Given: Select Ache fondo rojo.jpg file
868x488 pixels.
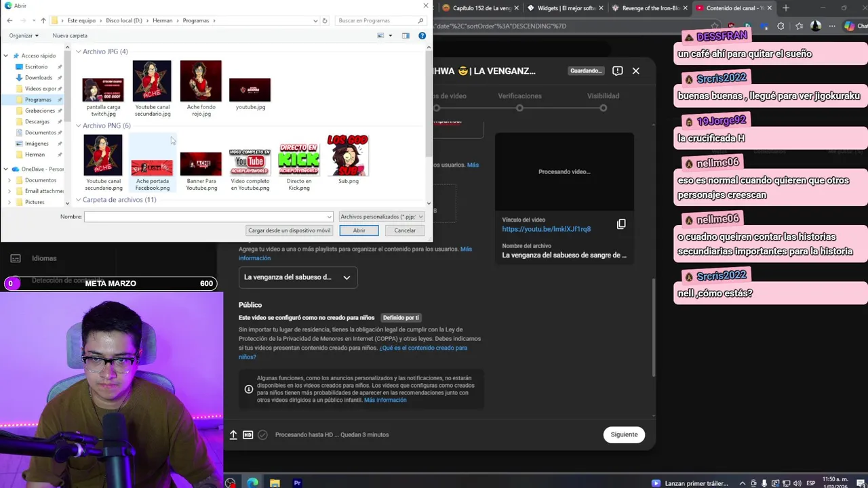Looking at the screenshot, I should point(201,89).
